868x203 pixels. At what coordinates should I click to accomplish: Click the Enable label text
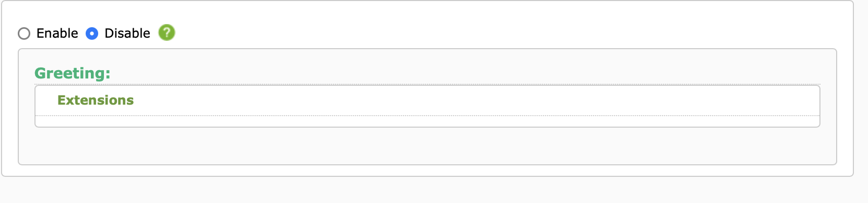57,33
